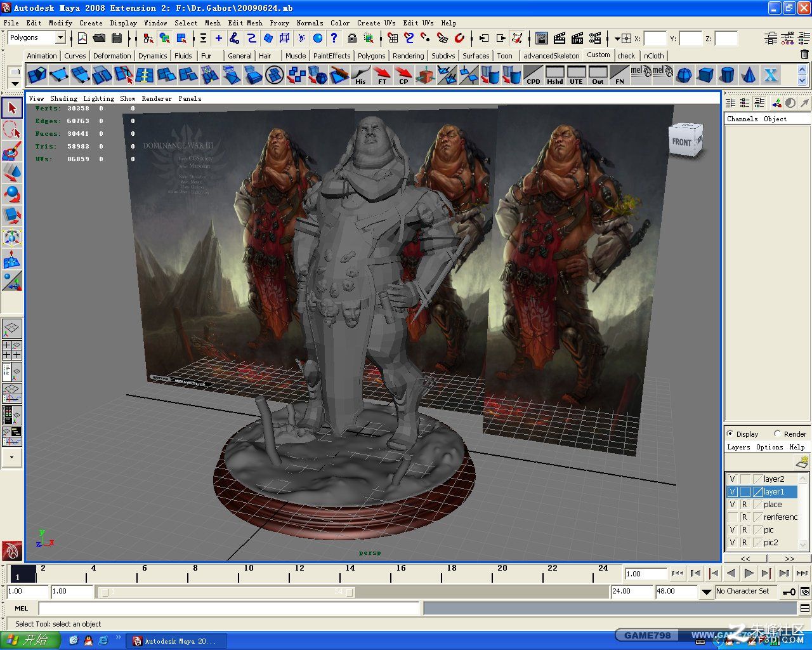This screenshot has height=650, width=812.
Task: Click the trash can shelf delete icon
Action: (805, 55)
